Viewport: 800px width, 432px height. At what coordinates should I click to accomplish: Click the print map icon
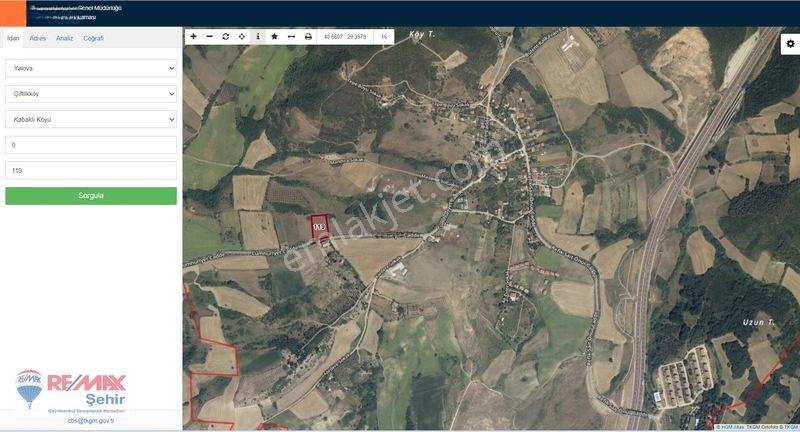308,37
